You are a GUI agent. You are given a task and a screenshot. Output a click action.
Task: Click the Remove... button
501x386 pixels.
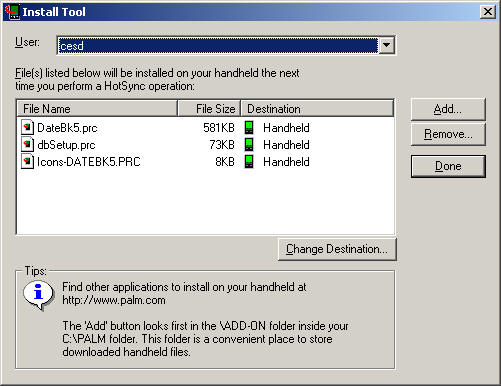448,134
